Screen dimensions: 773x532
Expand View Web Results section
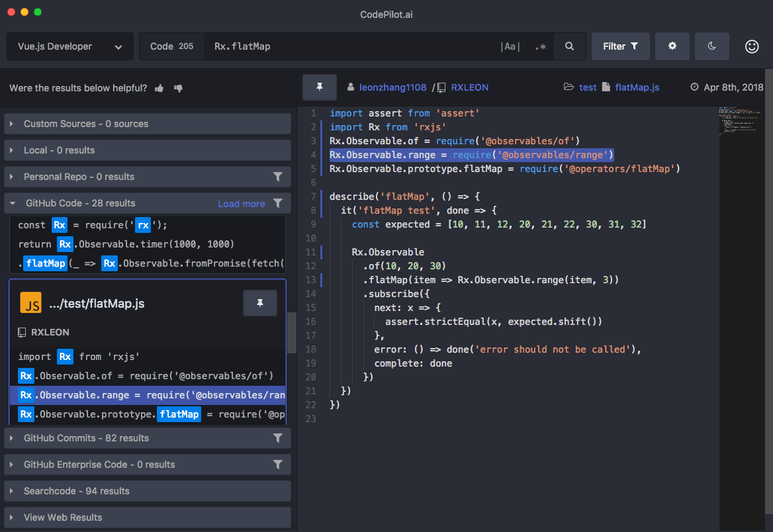pos(148,517)
